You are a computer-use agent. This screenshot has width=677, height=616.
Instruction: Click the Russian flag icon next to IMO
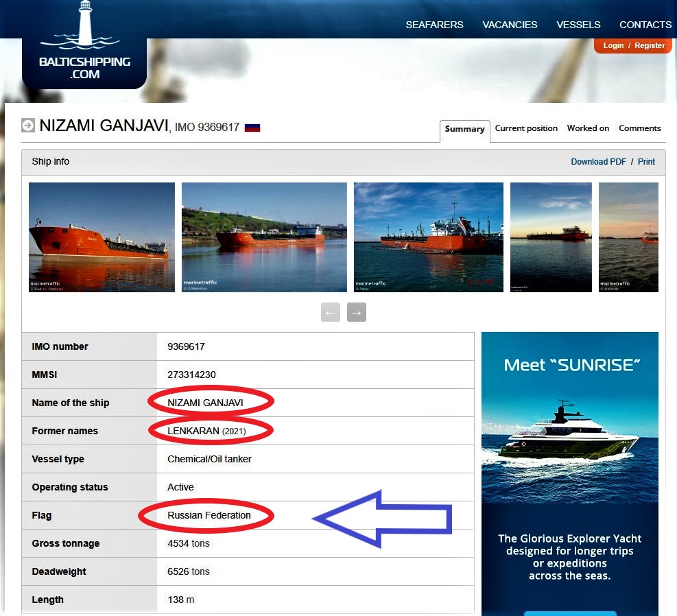[x=252, y=128]
